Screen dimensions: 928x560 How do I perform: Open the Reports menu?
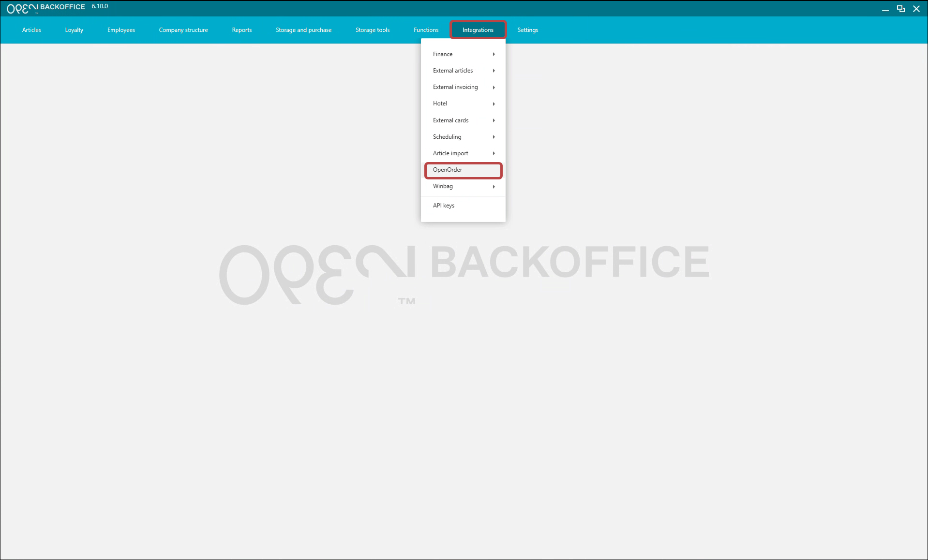242,30
